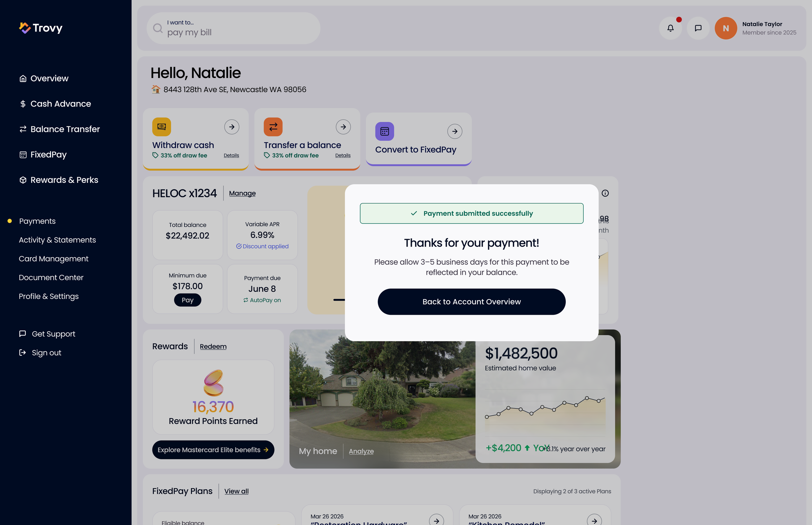Click the Transfer a balance arrow button
812x525 pixels.
(343, 127)
